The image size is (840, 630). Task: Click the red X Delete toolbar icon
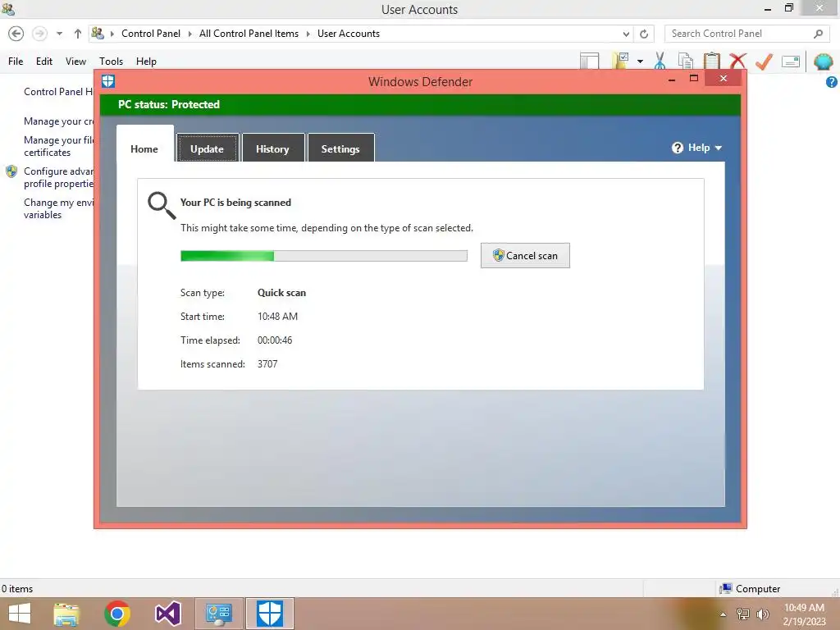click(737, 61)
